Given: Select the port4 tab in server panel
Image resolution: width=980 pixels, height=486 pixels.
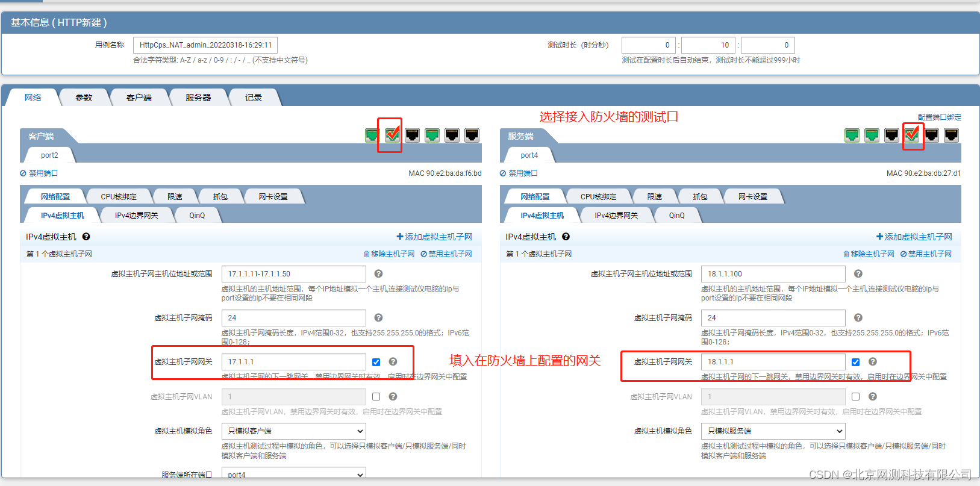Looking at the screenshot, I should (529, 155).
